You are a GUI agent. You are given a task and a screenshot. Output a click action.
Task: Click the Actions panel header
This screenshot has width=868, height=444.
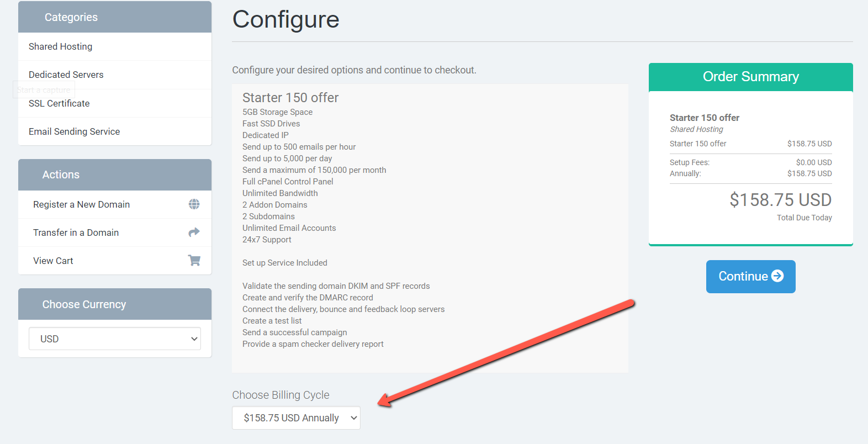coord(115,175)
